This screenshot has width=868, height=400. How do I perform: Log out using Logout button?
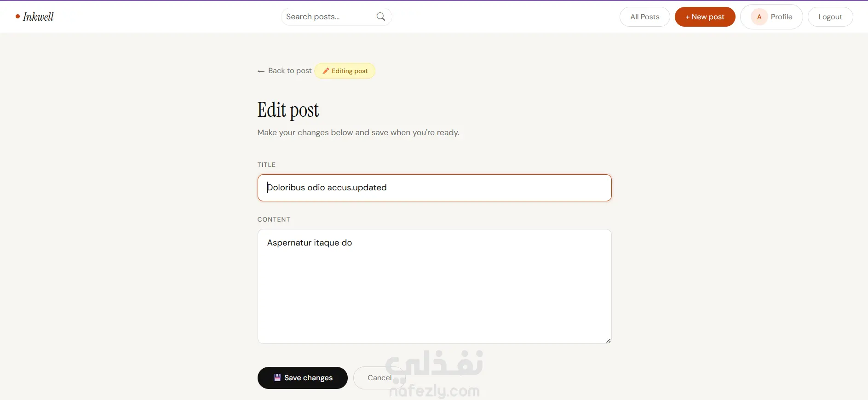[830, 17]
